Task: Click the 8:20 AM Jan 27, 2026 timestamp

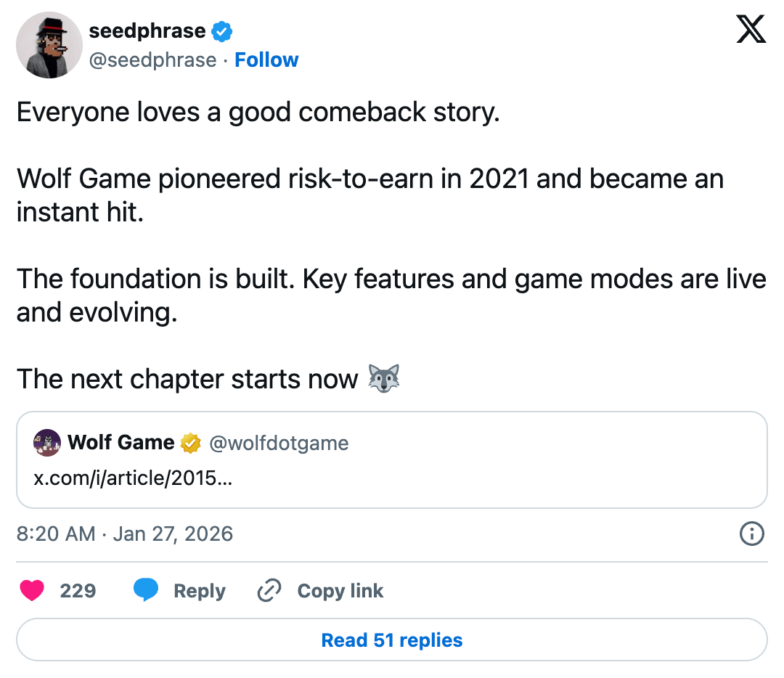Action: tap(124, 534)
